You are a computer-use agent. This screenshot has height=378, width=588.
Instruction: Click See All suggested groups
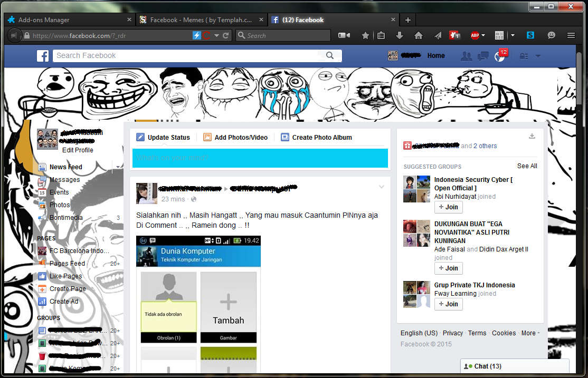point(527,166)
